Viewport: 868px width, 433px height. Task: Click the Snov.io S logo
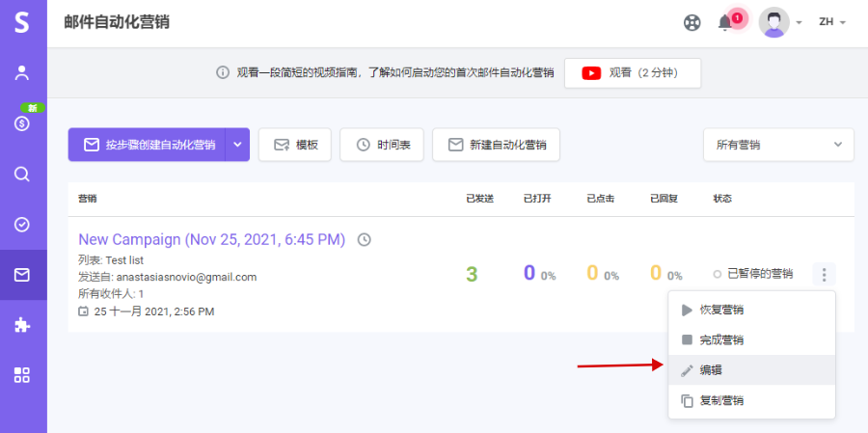21,23
